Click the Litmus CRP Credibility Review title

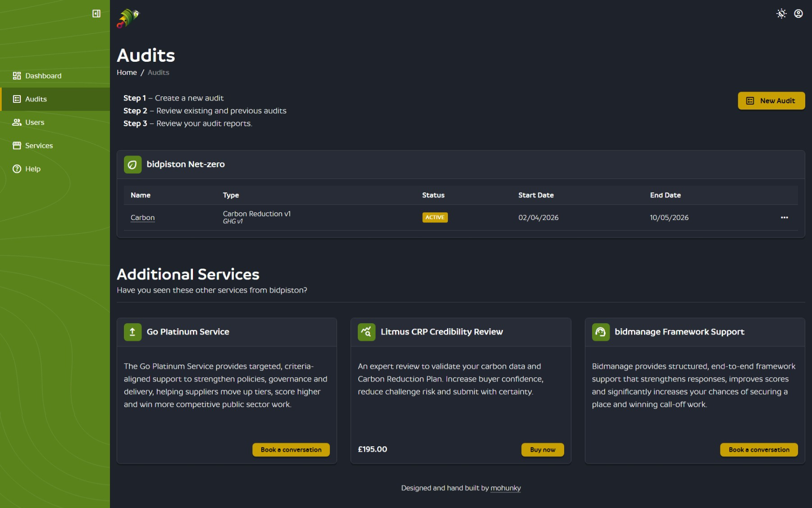(x=442, y=332)
